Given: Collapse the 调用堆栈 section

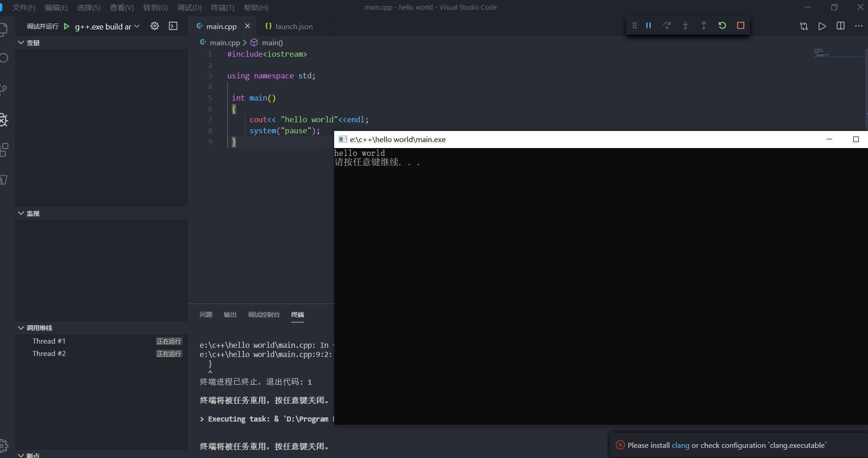Looking at the screenshot, I should (21, 328).
